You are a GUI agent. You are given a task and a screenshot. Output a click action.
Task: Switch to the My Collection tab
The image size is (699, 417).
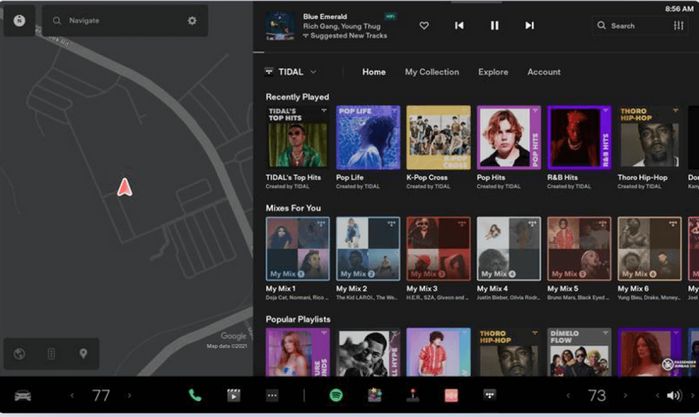click(x=432, y=72)
